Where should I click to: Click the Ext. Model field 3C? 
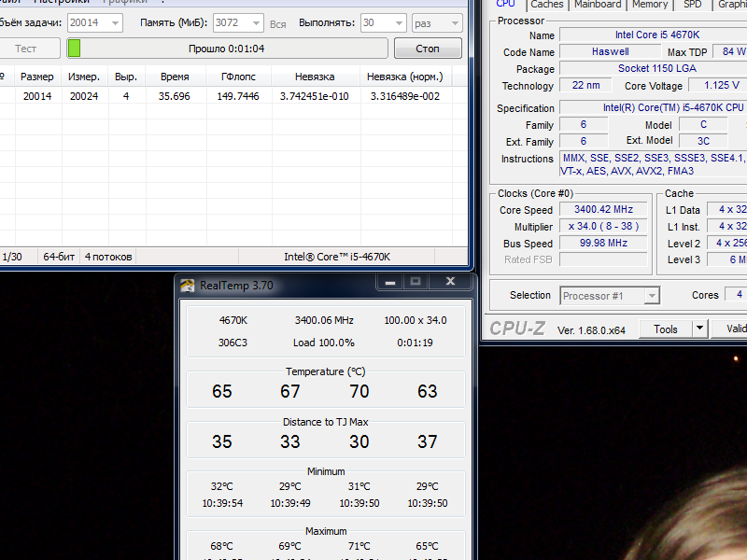coord(703,141)
